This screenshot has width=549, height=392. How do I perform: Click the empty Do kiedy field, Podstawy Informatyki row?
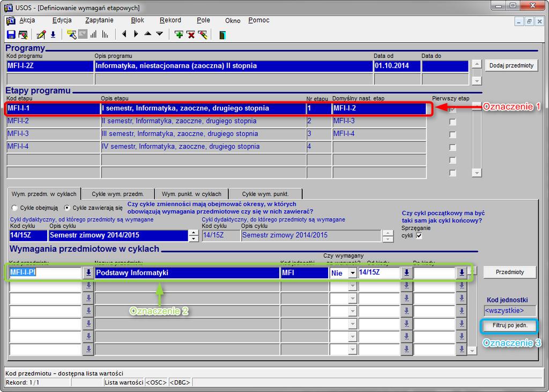click(434, 272)
